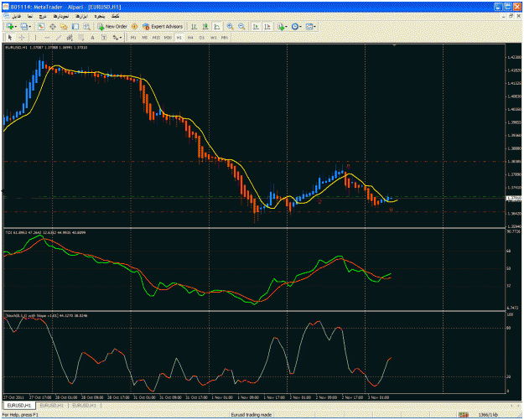Screen dimensions: 524x420
Task: Select the Equidistant Channel tool
Action: pyautogui.click(x=70, y=38)
